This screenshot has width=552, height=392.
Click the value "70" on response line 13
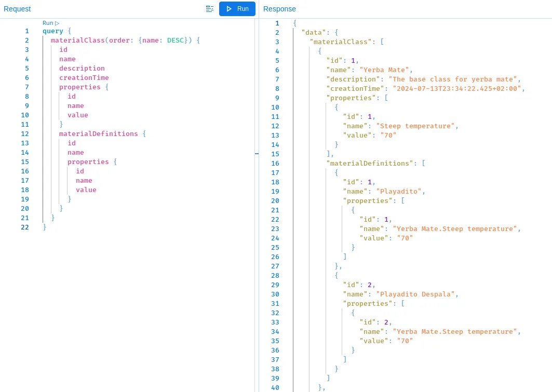(x=388, y=136)
